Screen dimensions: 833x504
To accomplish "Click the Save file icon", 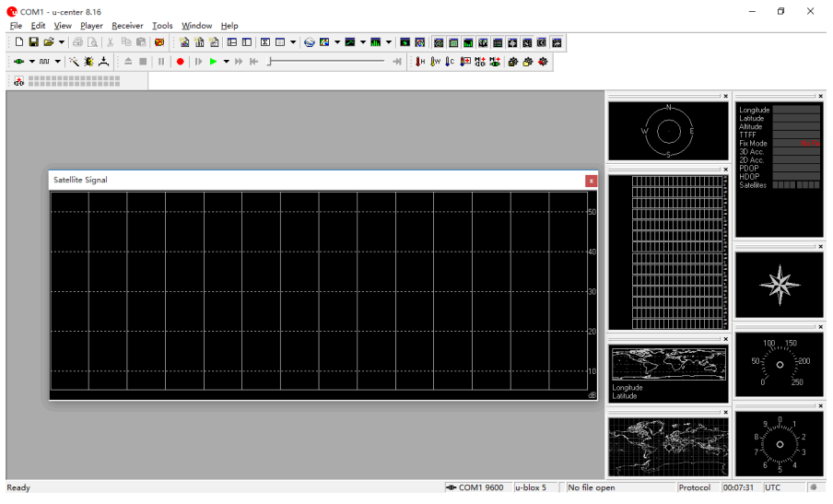I will [33, 42].
